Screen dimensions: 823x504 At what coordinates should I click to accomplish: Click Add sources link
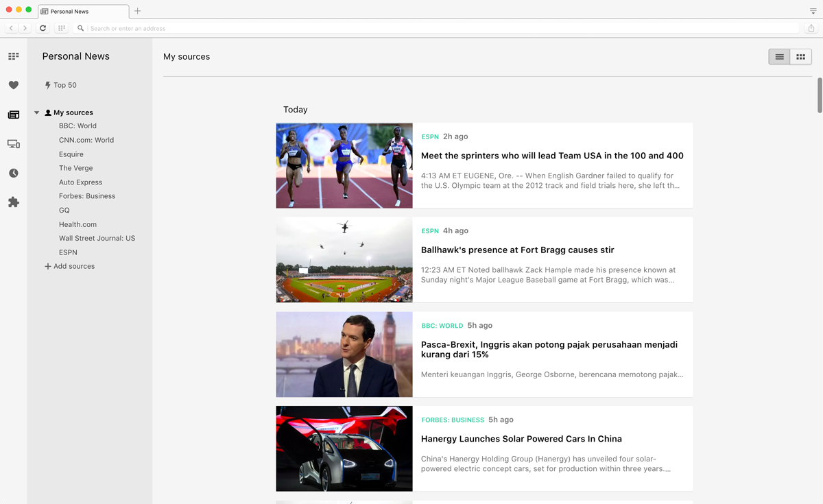[73, 266]
